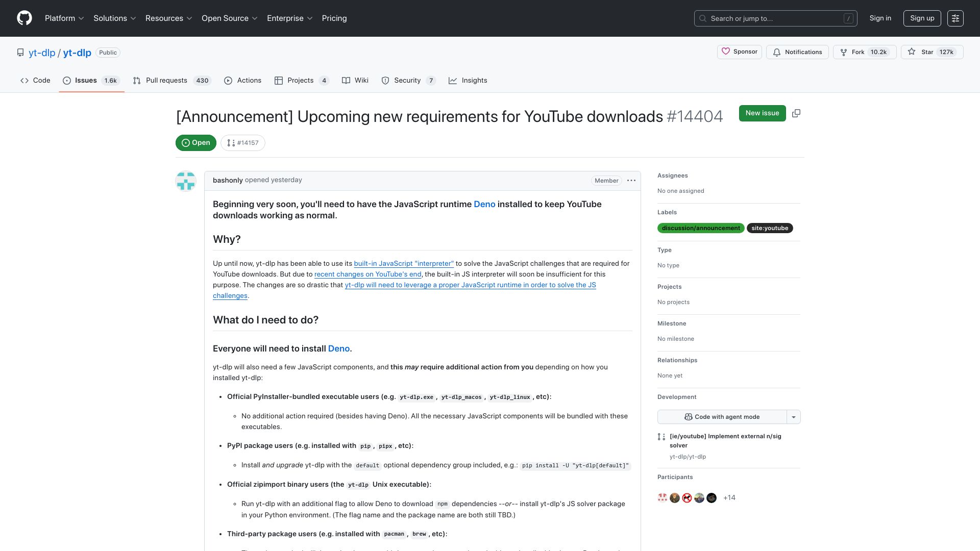
Task: Switch to the Actions tab
Action: (243, 81)
